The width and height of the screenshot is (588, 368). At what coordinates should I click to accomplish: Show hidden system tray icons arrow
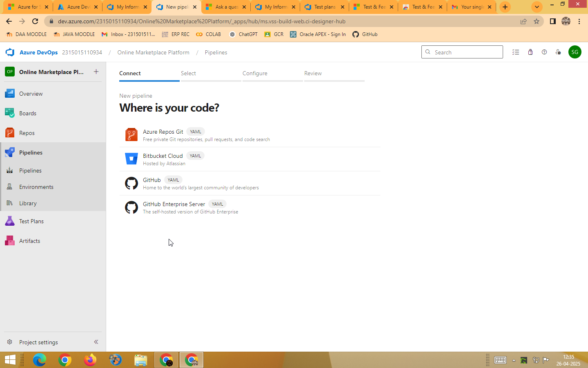(514, 360)
